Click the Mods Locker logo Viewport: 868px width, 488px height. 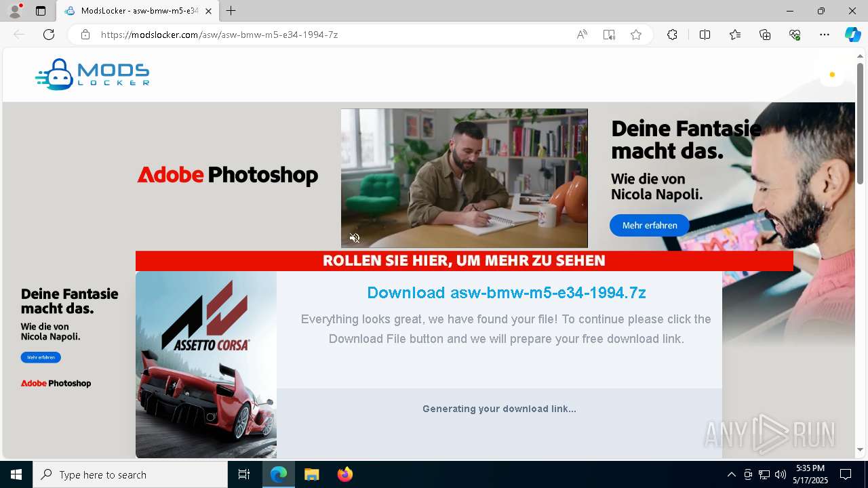(x=92, y=75)
